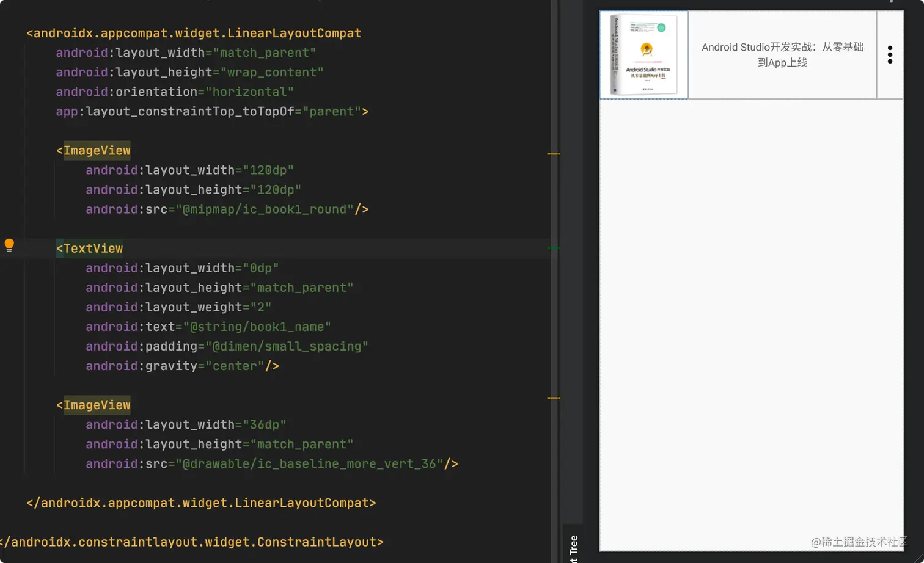
Task: Select the "Android Studio开发实战" title text in the preview
Action: tap(782, 54)
